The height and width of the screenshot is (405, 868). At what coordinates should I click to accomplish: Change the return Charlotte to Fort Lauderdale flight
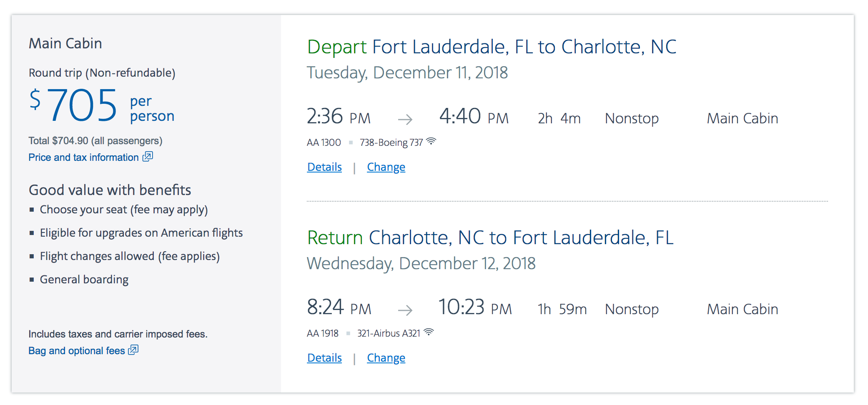pos(386,358)
